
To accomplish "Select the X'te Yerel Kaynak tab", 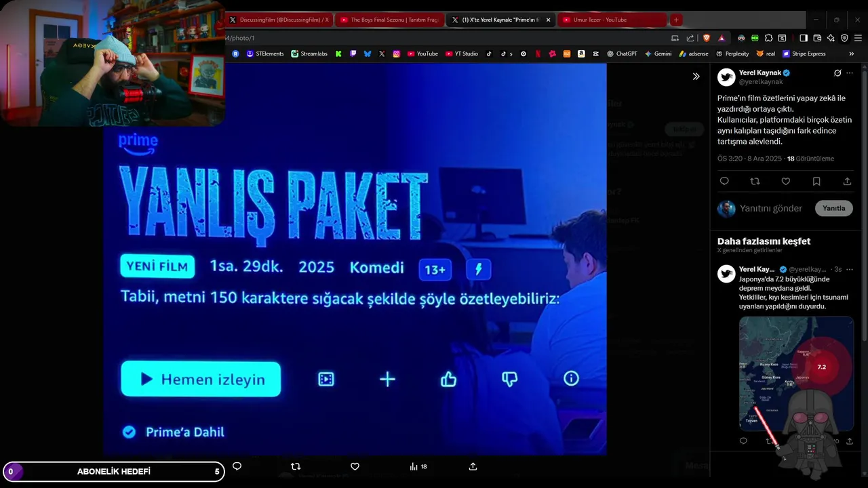I will click(500, 20).
